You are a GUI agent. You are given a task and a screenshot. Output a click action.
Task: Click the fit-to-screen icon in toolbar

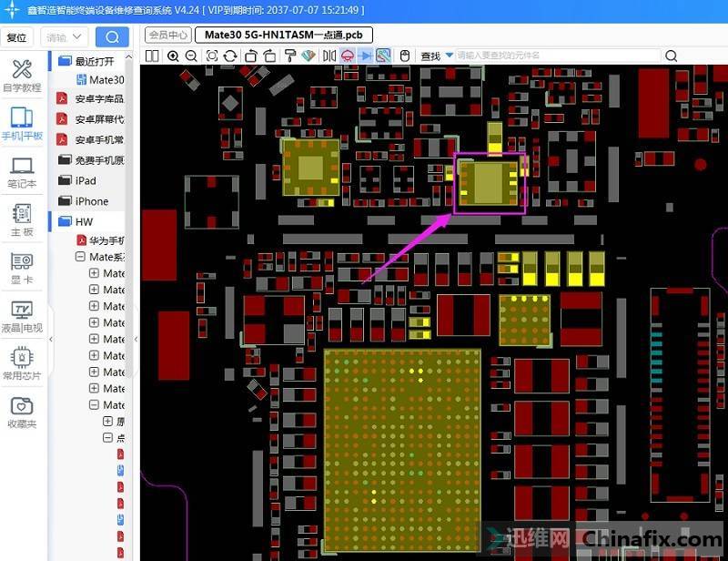click(212, 56)
